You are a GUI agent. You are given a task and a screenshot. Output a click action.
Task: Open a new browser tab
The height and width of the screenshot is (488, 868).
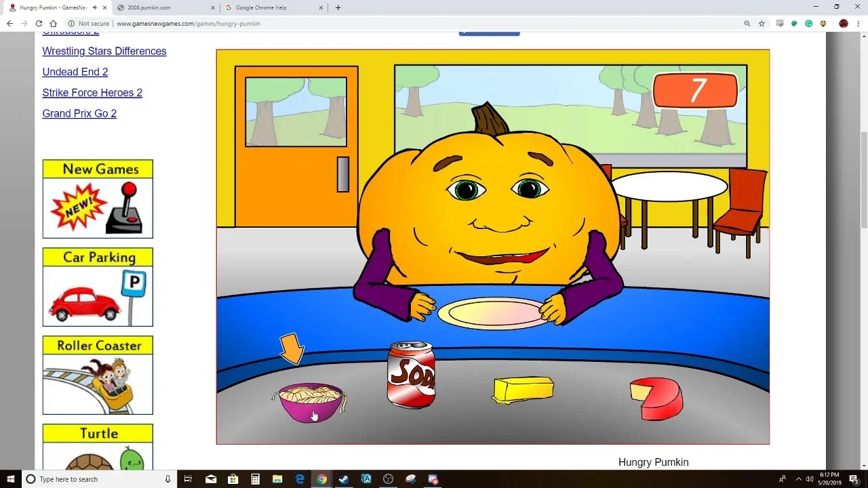pyautogui.click(x=338, y=7)
